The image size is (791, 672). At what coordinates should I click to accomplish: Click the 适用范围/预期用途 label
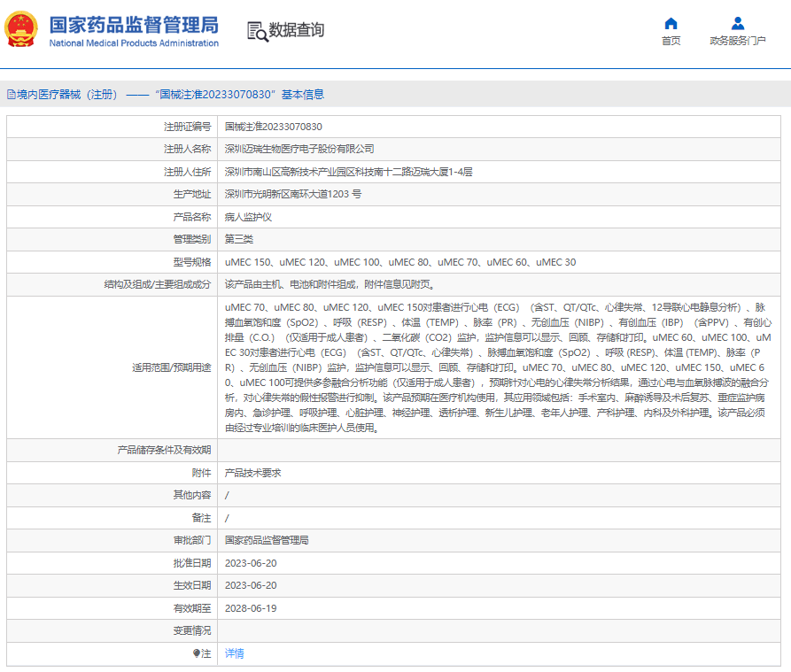pos(172,367)
